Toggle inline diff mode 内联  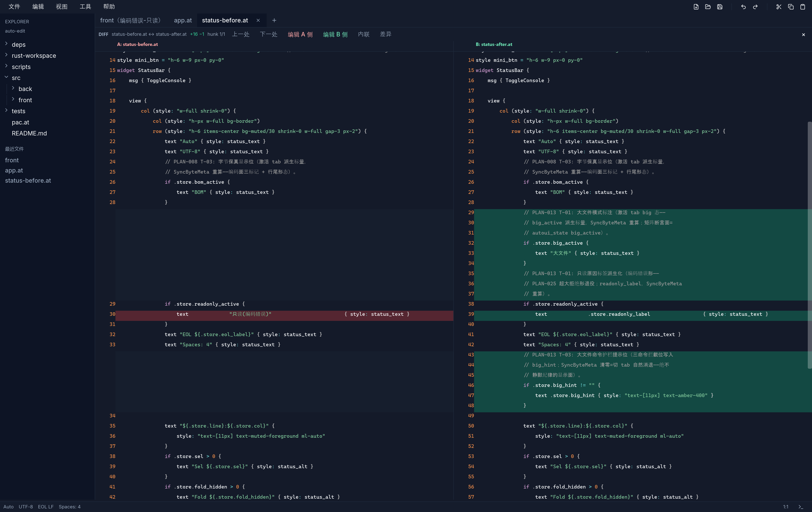pos(363,34)
